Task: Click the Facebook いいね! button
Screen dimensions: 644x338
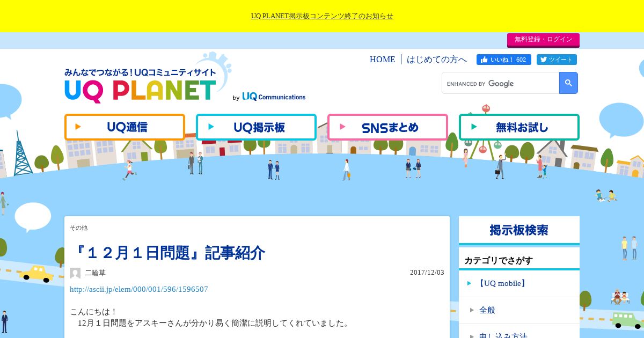Action: pos(503,60)
